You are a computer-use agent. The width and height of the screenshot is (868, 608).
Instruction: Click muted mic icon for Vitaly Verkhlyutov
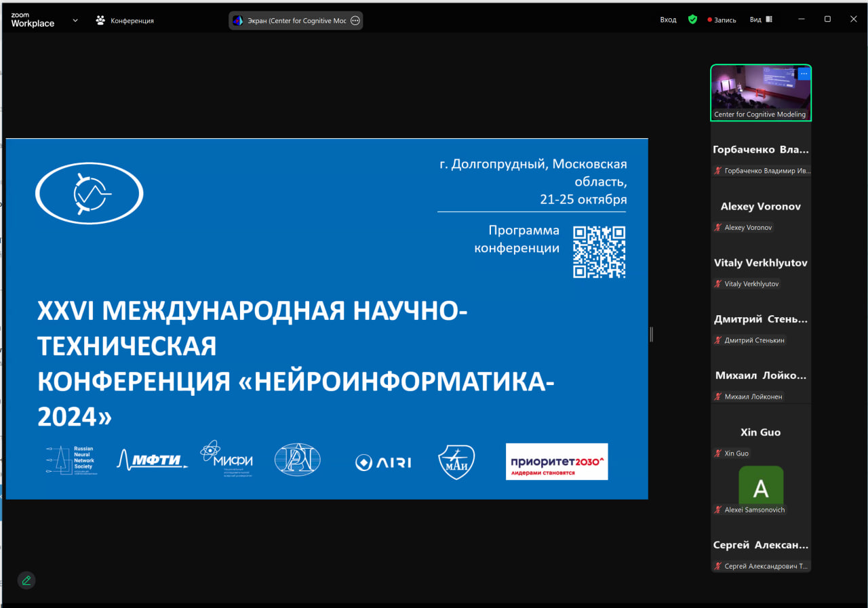(x=717, y=284)
